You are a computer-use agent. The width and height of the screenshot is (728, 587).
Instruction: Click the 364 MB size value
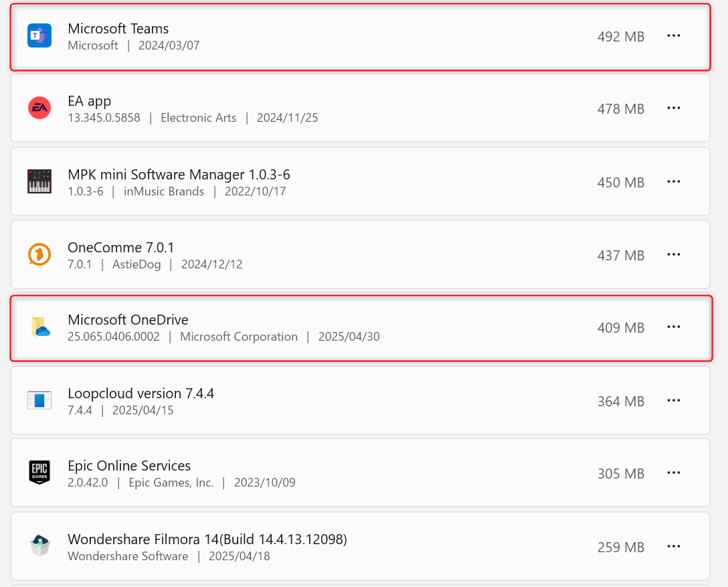tap(621, 401)
